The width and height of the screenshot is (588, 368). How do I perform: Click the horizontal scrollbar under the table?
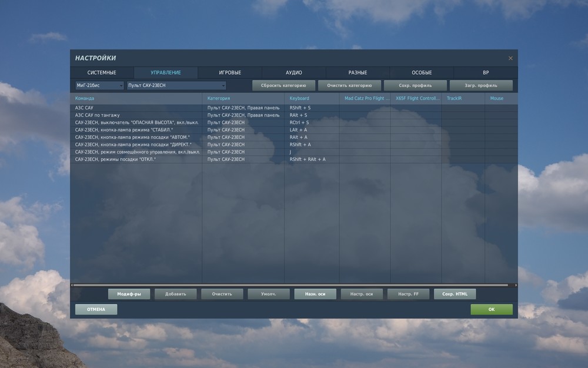coord(290,286)
